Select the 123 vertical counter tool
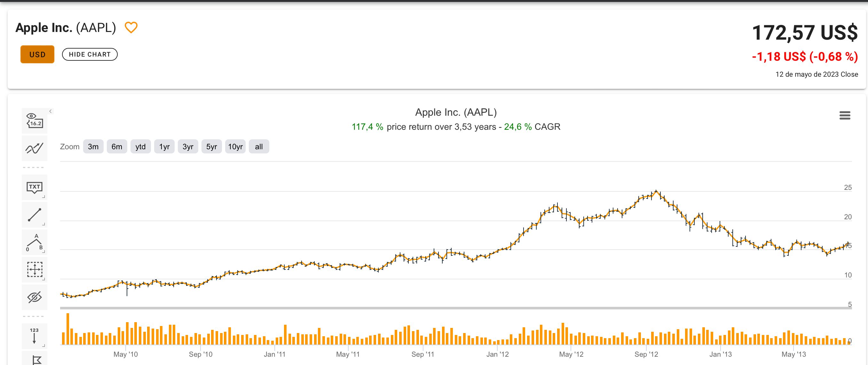 point(34,336)
